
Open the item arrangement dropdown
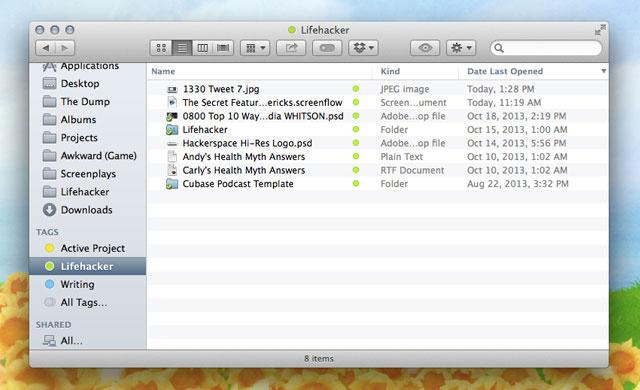[x=255, y=48]
